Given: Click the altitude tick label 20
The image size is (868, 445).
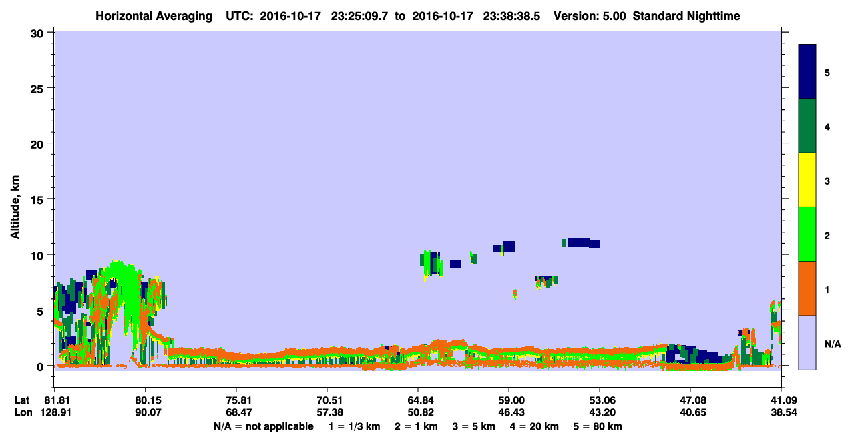Looking at the screenshot, I should (x=39, y=143).
